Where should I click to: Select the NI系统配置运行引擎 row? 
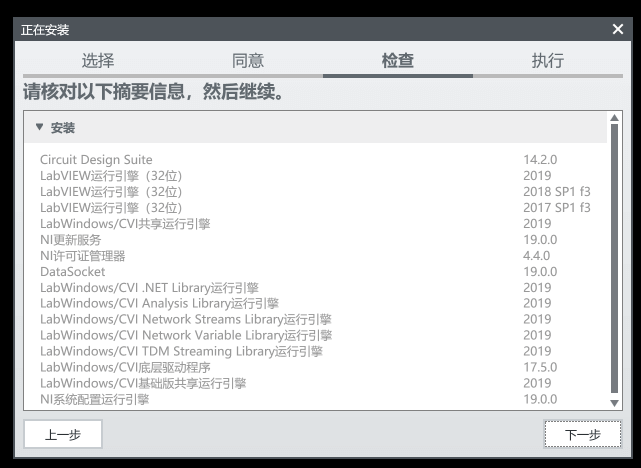point(315,399)
